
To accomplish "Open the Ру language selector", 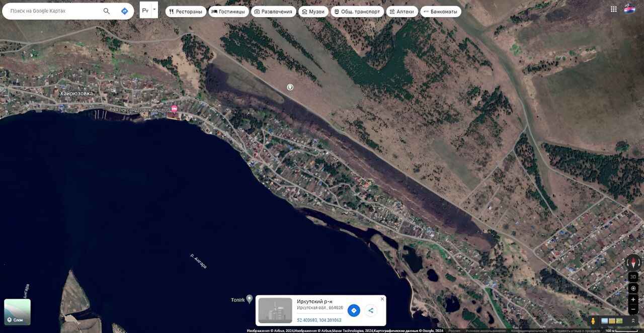I will (145, 10).
